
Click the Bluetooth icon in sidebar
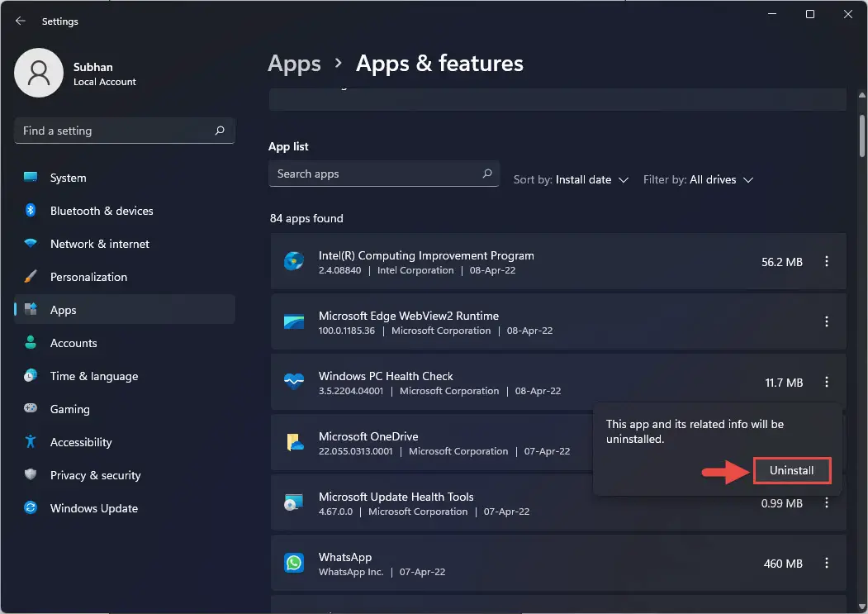coord(31,211)
